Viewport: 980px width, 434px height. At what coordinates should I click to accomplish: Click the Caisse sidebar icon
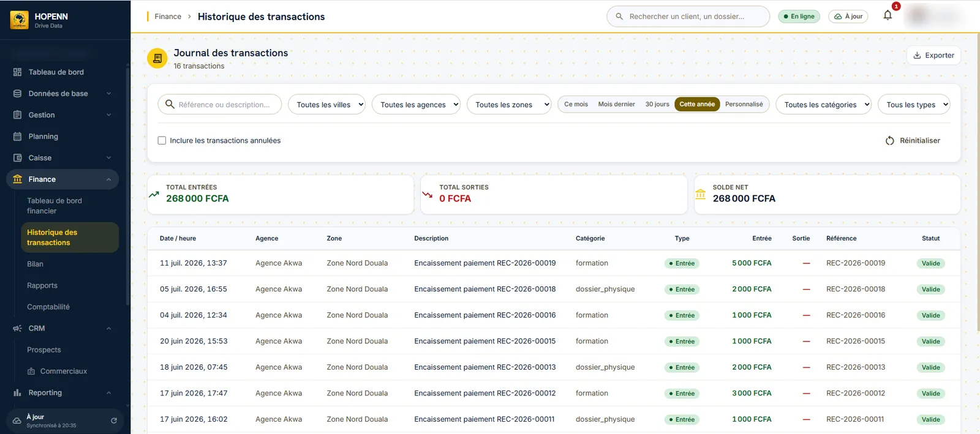click(x=17, y=158)
